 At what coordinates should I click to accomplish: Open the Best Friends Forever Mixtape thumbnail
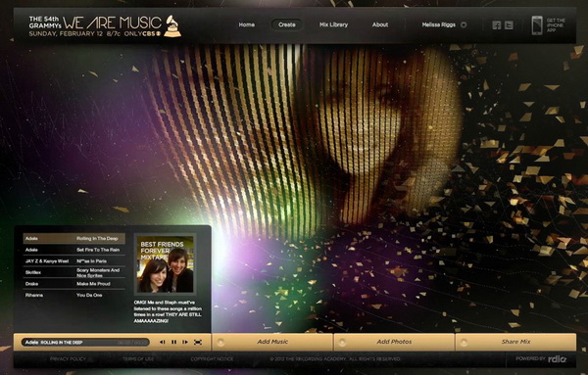(x=166, y=264)
